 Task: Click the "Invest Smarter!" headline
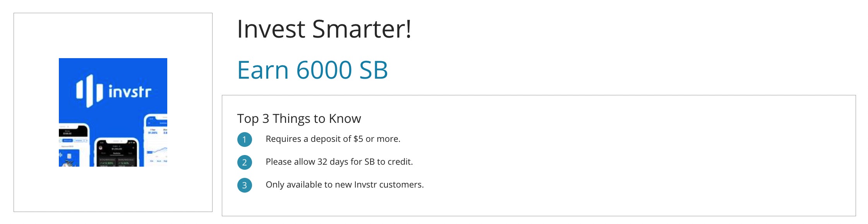tap(324, 29)
